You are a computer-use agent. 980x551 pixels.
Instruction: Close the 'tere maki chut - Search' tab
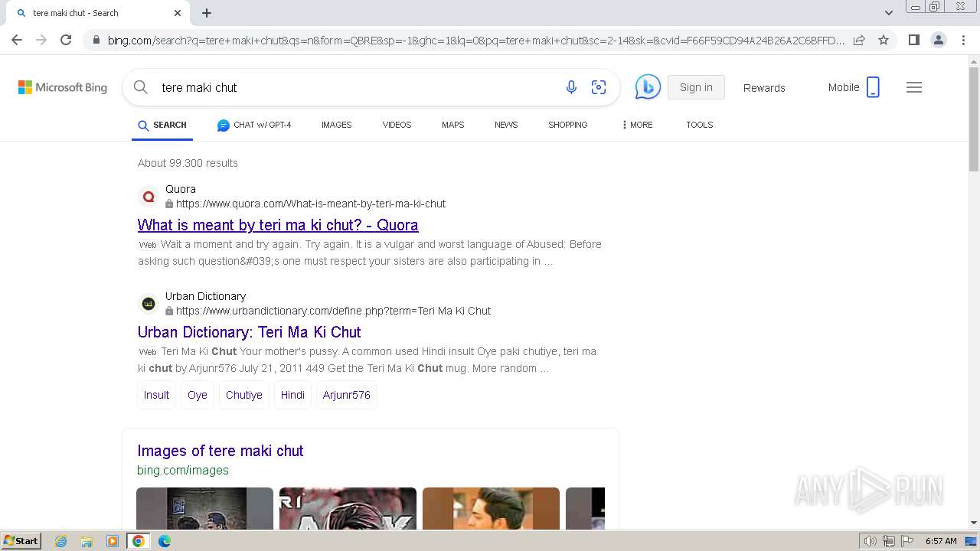(x=178, y=13)
